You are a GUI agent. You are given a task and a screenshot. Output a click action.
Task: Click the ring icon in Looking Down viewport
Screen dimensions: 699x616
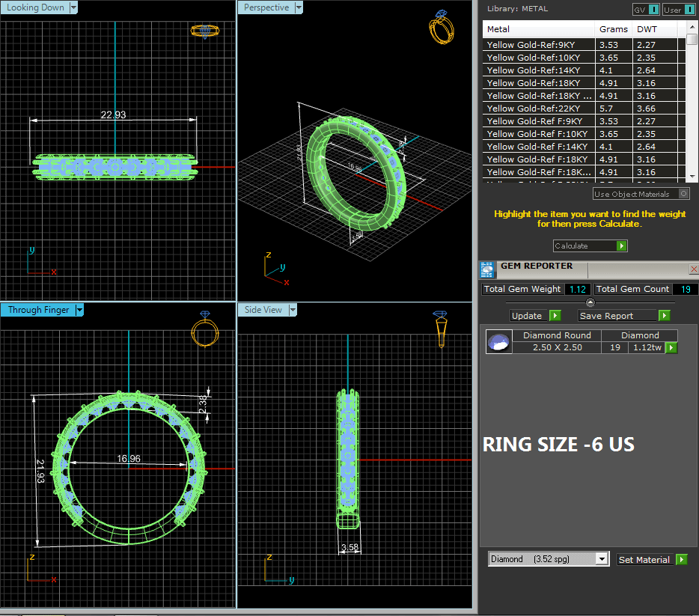click(x=204, y=31)
